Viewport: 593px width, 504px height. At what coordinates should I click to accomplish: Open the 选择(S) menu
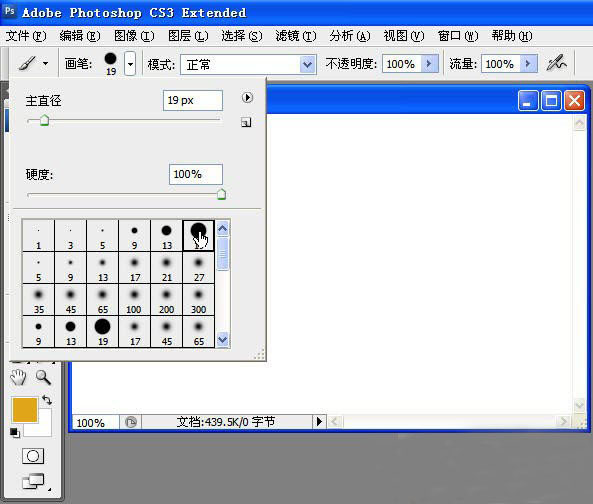click(242, 36)
